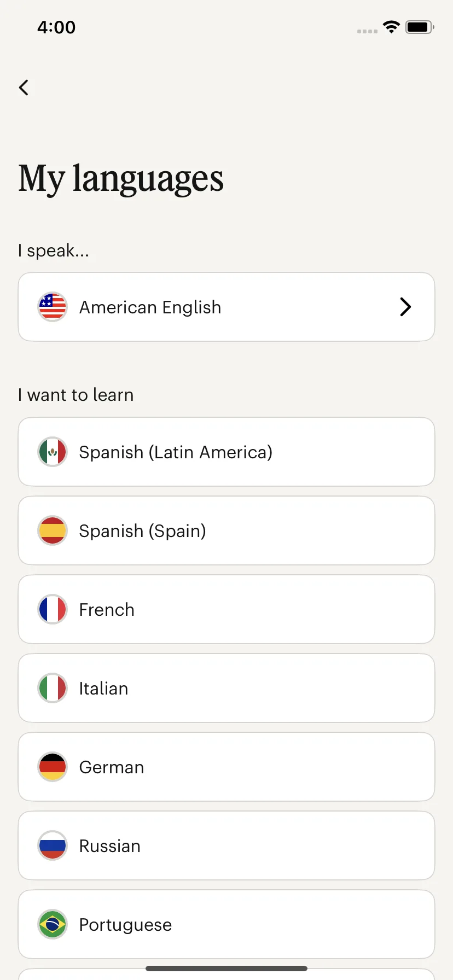Screen dimensions: 453x980
Task: Click the Russian flag icon
Action: [53, 845]
